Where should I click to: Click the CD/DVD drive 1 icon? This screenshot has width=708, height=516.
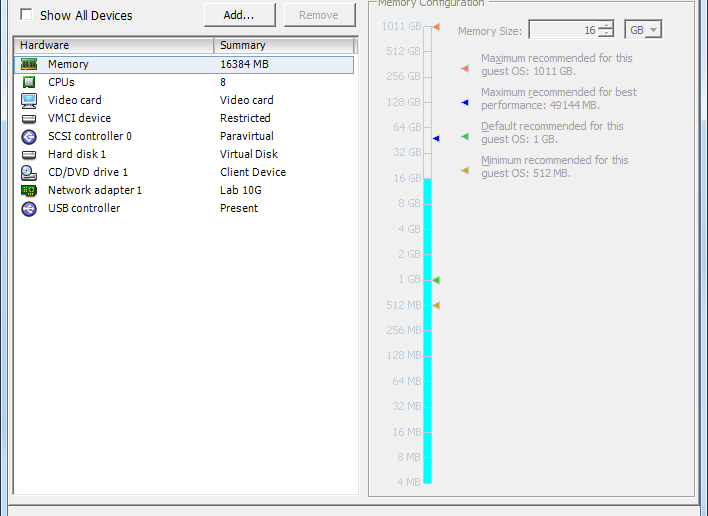pyautogui.click(x=29, y=172)
